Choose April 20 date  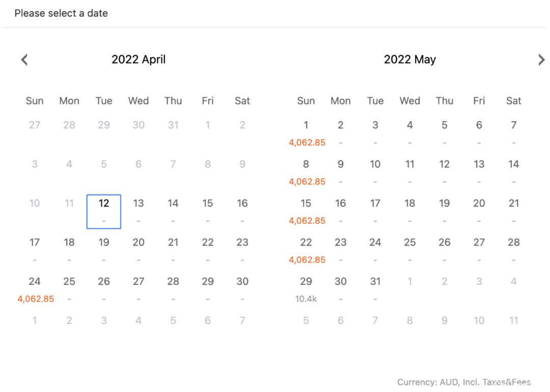point(139,250)
